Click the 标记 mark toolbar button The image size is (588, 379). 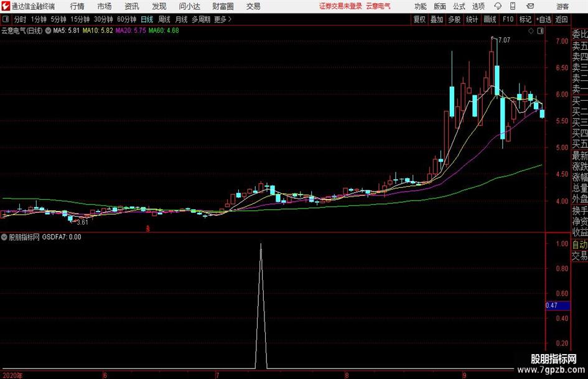pyautogui.click(x=525, y=19)
